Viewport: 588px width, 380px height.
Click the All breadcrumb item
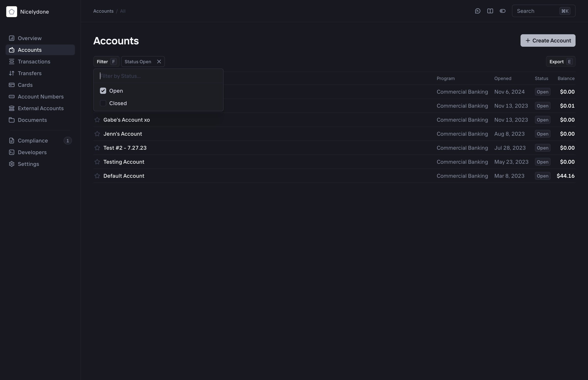click(x=123, y=11)
